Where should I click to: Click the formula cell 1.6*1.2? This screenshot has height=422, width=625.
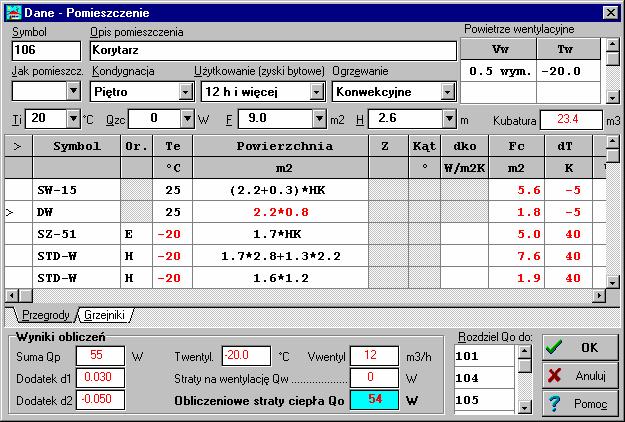281,278
